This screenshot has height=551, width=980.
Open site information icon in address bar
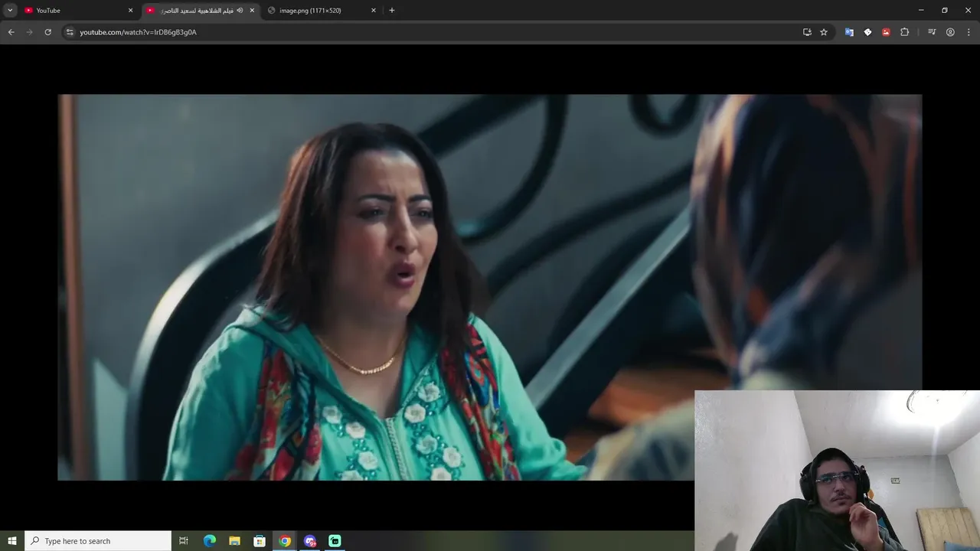pyautogui.click(x=70, y=32)
